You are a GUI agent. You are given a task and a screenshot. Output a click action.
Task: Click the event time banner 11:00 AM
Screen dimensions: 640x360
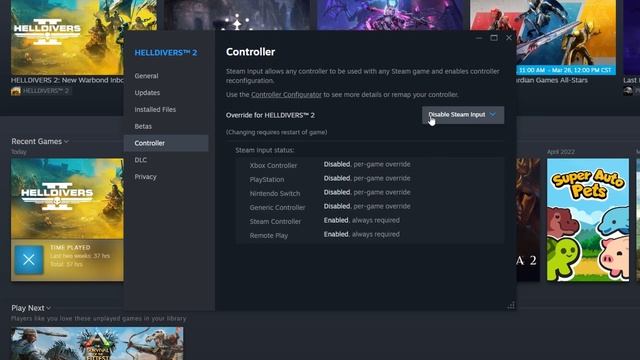tap(565, 70)
